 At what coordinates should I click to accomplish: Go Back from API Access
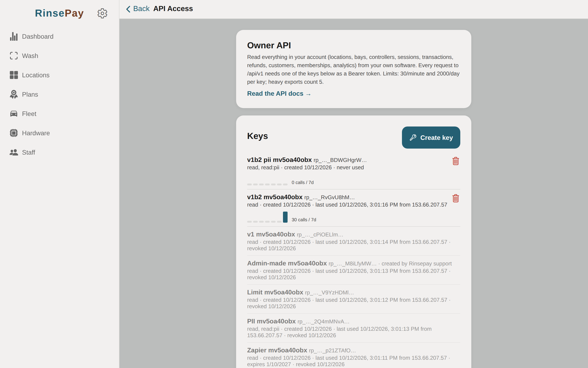point(138,9)
